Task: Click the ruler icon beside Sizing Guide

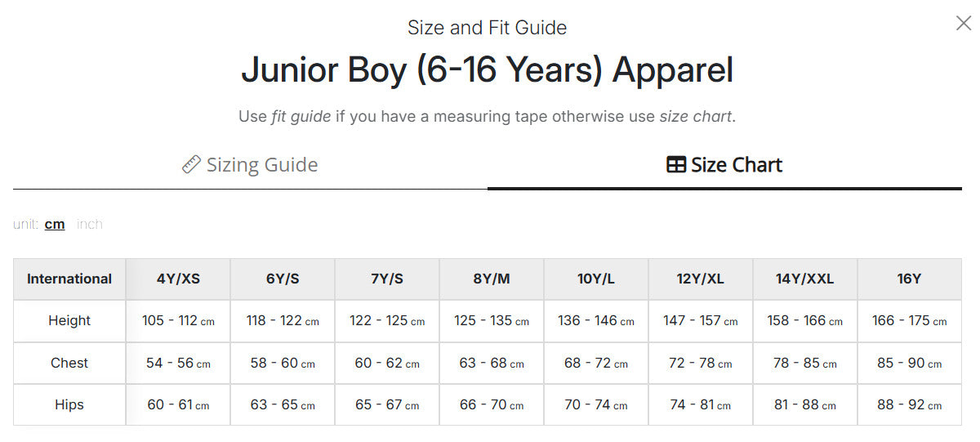Action: (191, 165)
